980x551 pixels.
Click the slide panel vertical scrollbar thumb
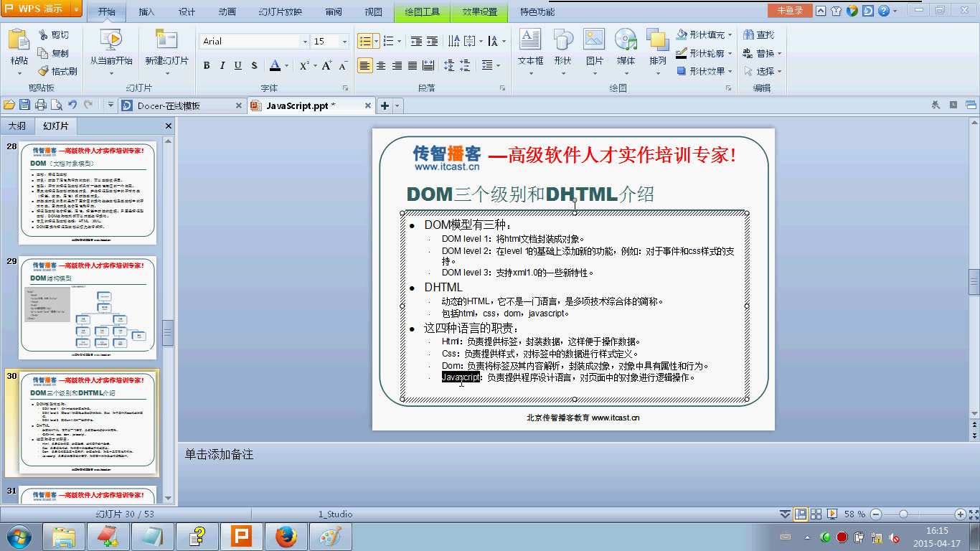pyautogui.click(x=168, y=333)
